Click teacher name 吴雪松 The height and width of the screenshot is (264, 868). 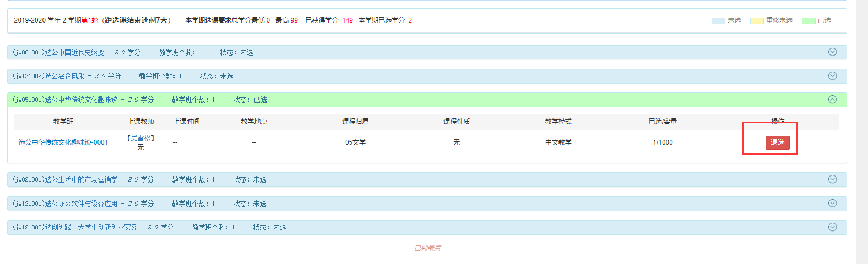140,138
